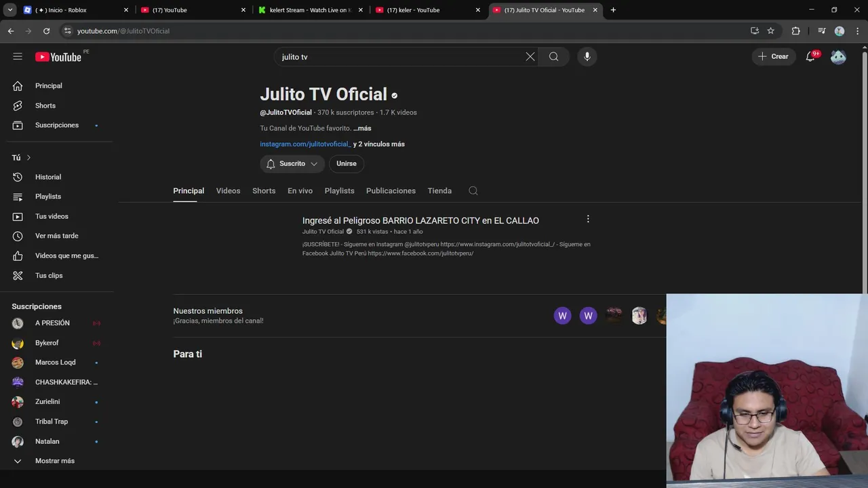868x488 pixels.
Task: Switch to the keler - YouTube browser tab
Action: pos(427,10)
